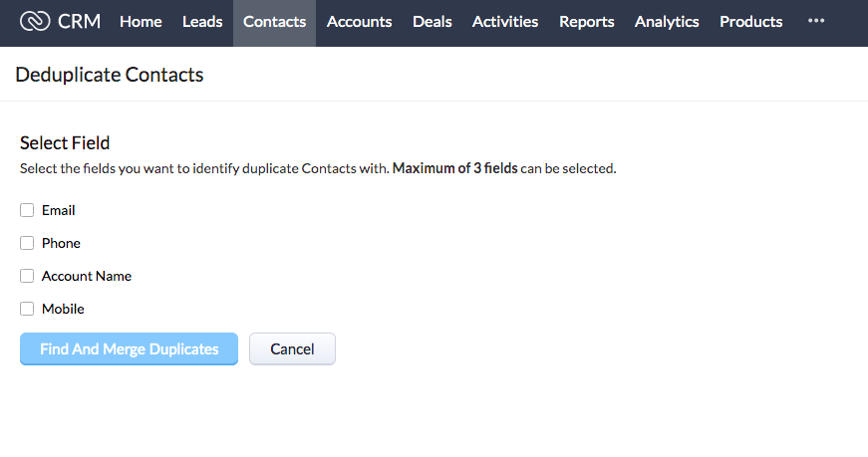
Task: Switch to the Contacts tab
Action: click(x=274, y=22)
